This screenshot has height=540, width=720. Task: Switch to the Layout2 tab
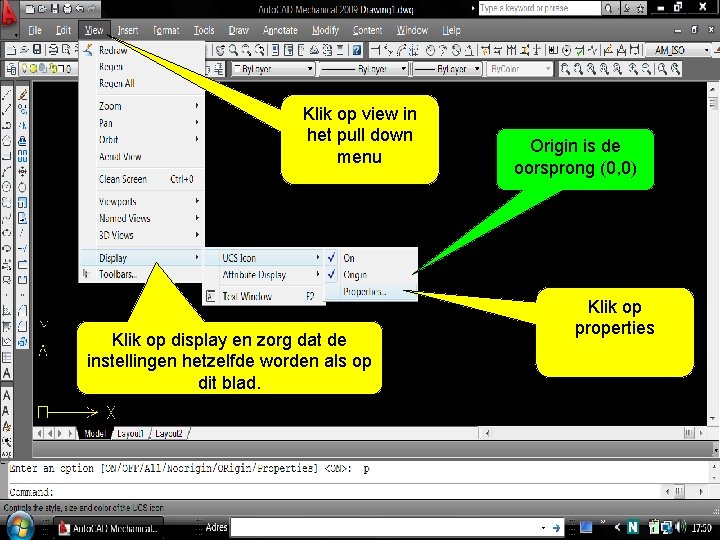pos(169,433)
